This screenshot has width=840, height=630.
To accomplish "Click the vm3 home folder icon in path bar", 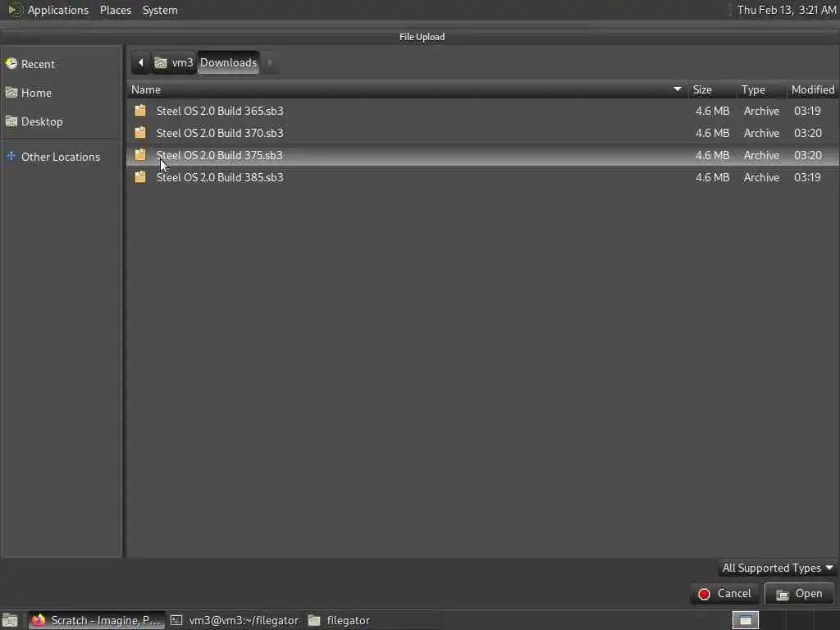I will click(x=161, y=62).
